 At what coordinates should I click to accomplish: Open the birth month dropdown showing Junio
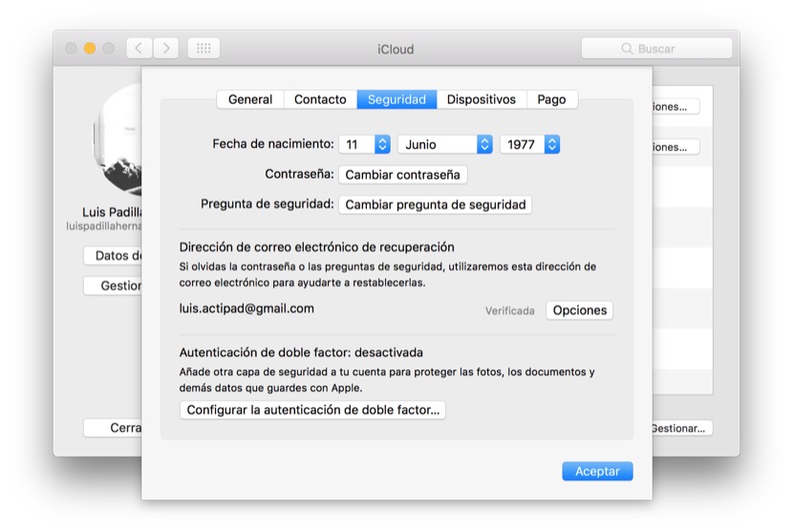click(x=445, y=144)
